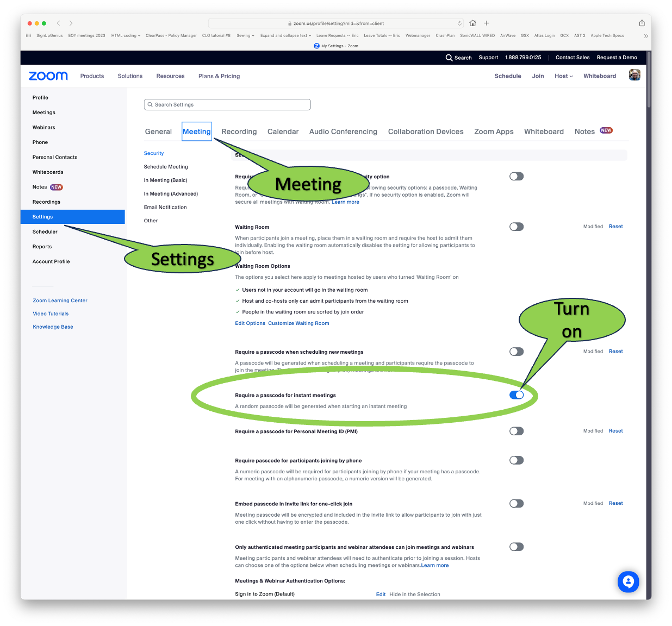Enable the Waiting Room toggle

pos(517,227)
